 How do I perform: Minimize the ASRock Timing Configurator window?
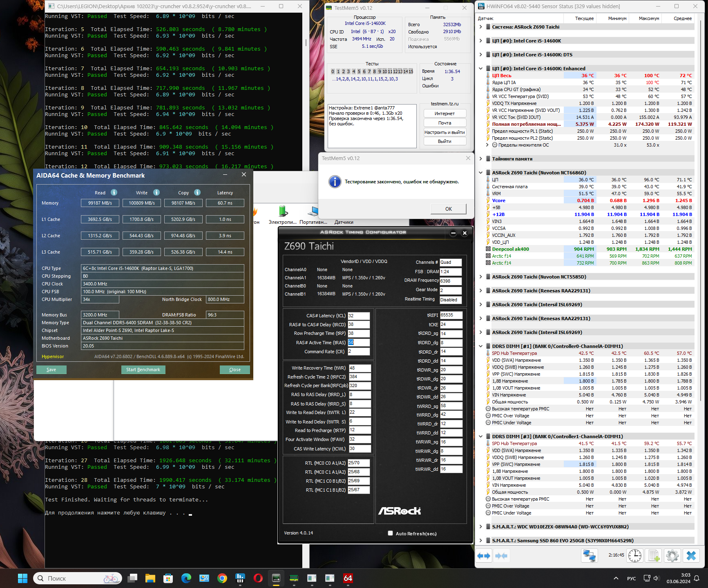click(453, 233)
